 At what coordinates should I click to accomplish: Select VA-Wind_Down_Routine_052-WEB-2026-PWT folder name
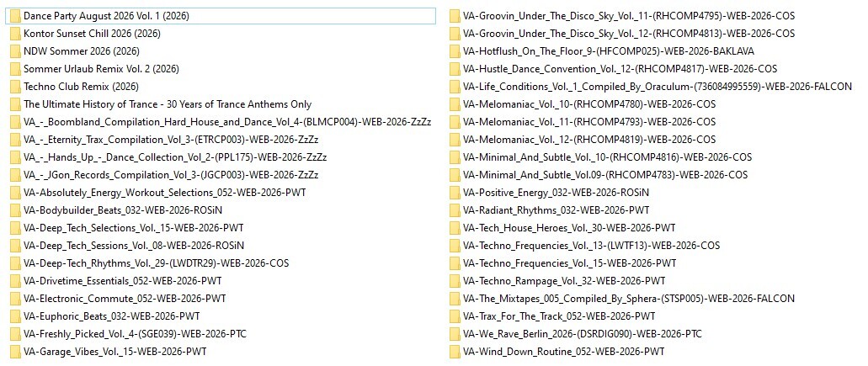(564, 353)
